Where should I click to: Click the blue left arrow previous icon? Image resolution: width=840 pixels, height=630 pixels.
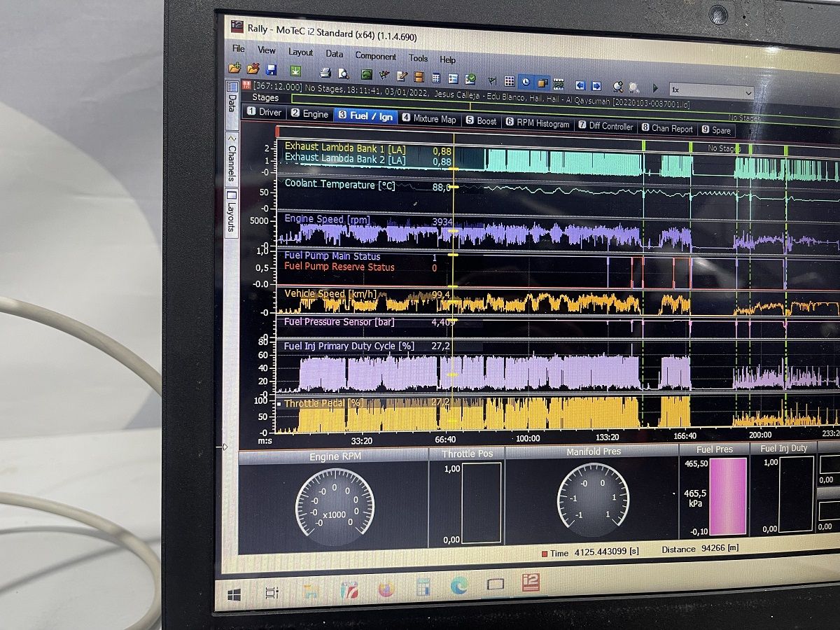580,85
